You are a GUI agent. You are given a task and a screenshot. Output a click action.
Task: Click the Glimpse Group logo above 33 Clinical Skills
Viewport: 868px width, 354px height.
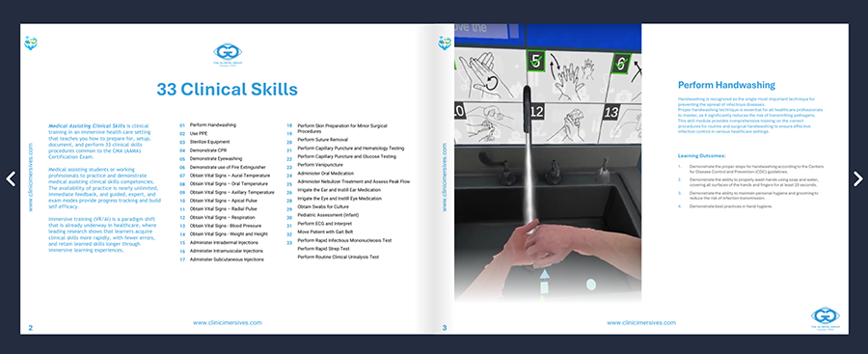228,55
